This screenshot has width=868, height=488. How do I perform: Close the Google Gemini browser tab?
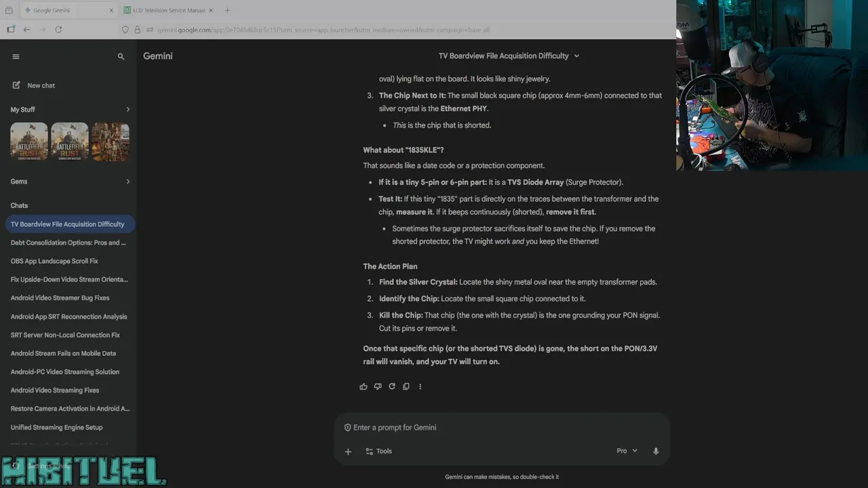(x=111, y=10)
